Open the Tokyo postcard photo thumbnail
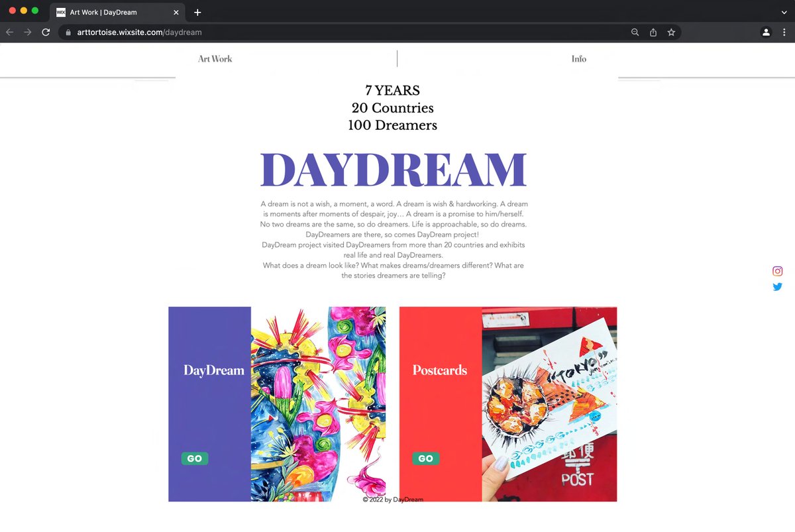795x532 pixels. tap(549, 404)
